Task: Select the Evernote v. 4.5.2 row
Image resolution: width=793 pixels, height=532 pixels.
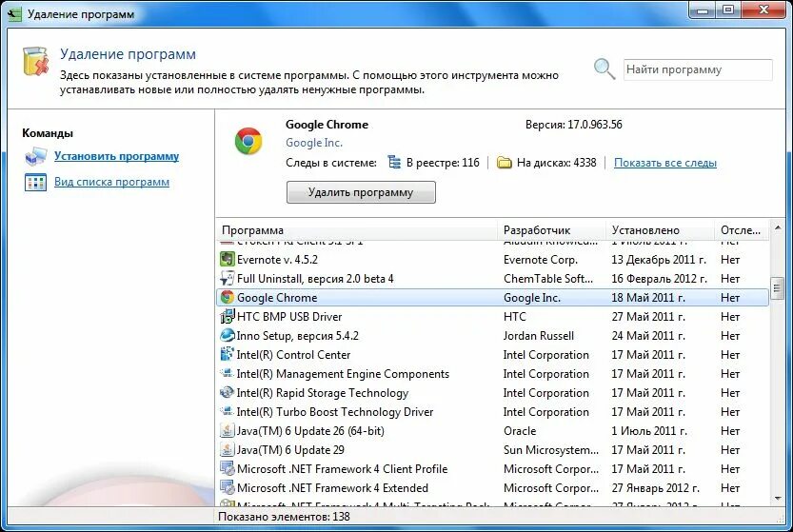Action: pyautogui.click(x=492, y=260)
